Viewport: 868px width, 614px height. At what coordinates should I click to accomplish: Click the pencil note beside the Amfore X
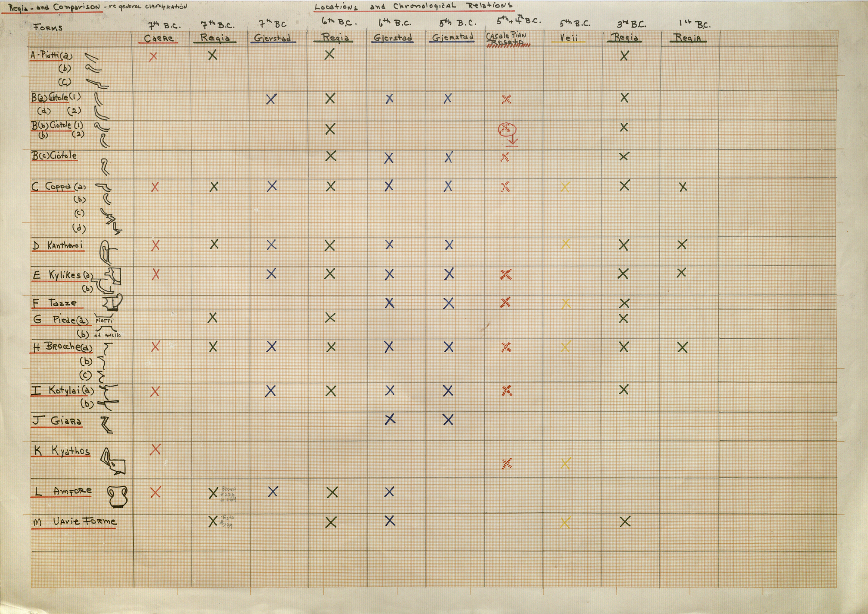(x=229, y=494)
